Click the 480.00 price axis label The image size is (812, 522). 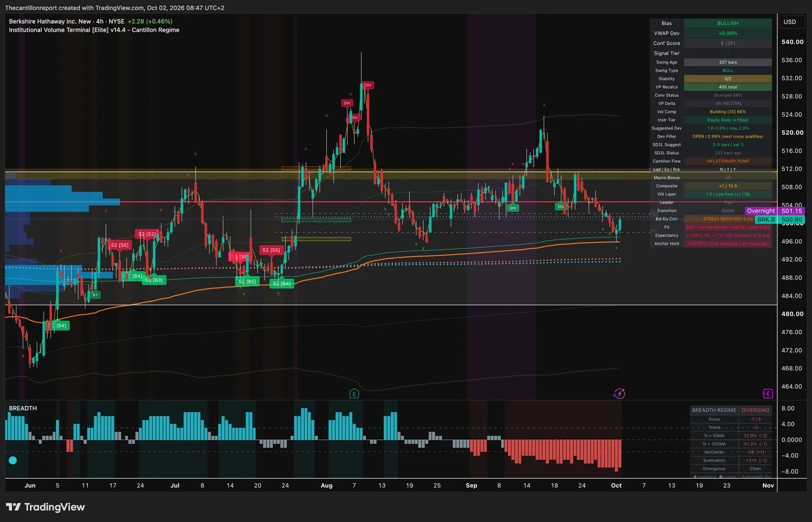(792, 314)
